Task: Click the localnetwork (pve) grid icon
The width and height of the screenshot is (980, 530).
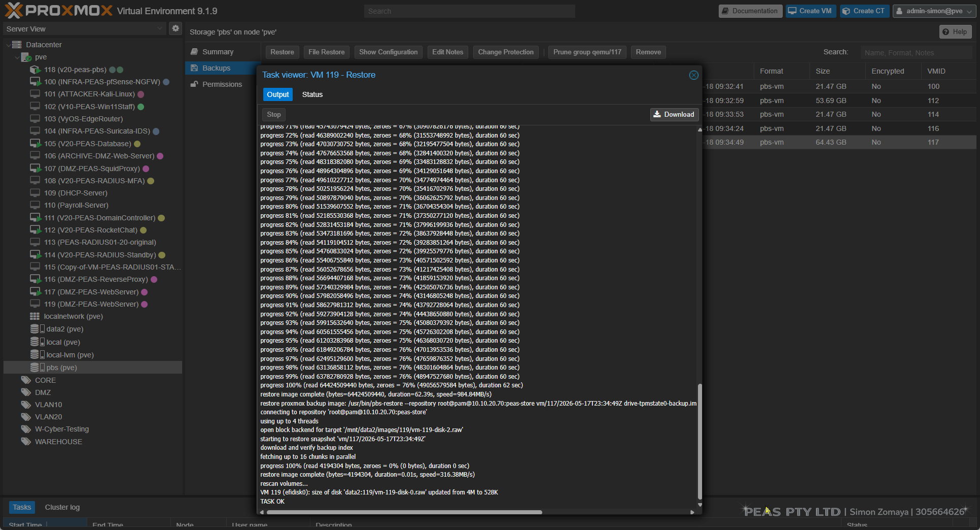Action: pos(34,316)
